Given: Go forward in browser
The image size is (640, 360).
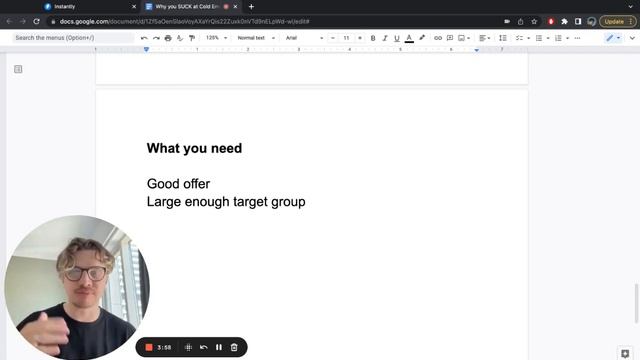Looking at the screenshot, I should click(x=23, y=21).
